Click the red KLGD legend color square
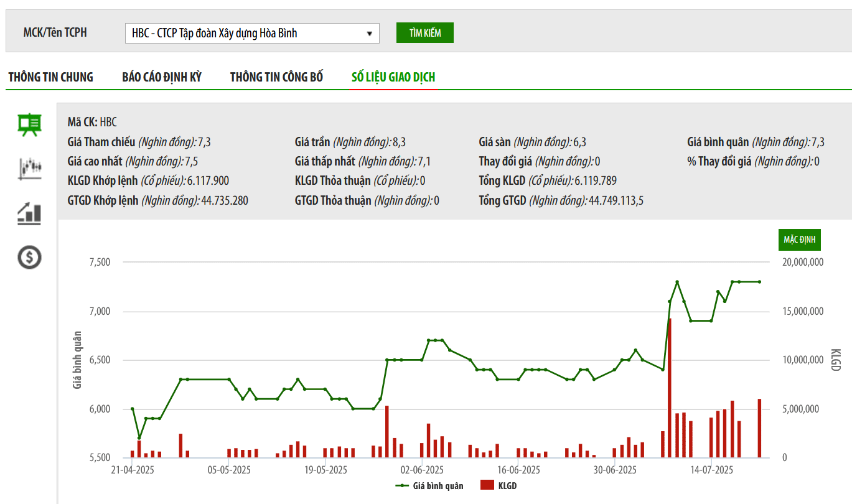 point(487,485)
